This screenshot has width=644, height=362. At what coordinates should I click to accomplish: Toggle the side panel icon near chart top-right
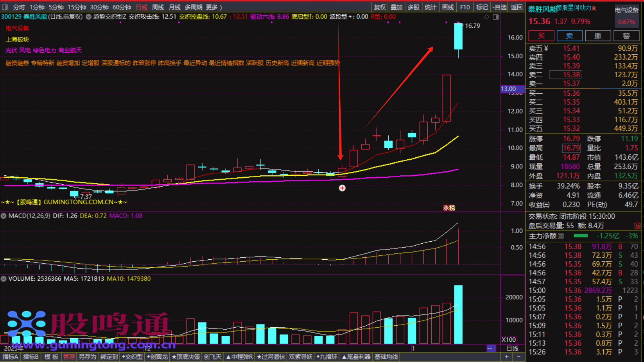(496, 17)
